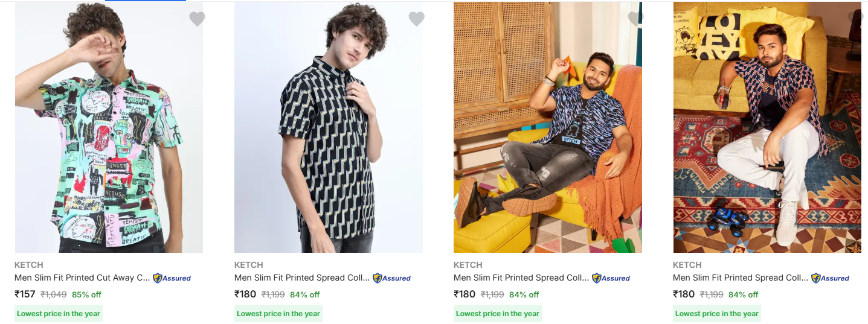Click Assured badge under navy red-print shirt
The width and height of the screenshot is (868, 324).
(x=830, y=278)
